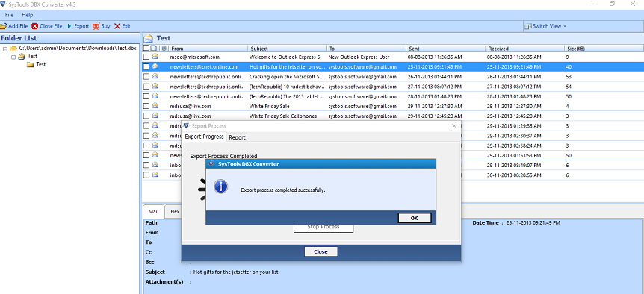
Task: Check the 'The 2013 tablet' email checkbox
Action: pos(146,96)
